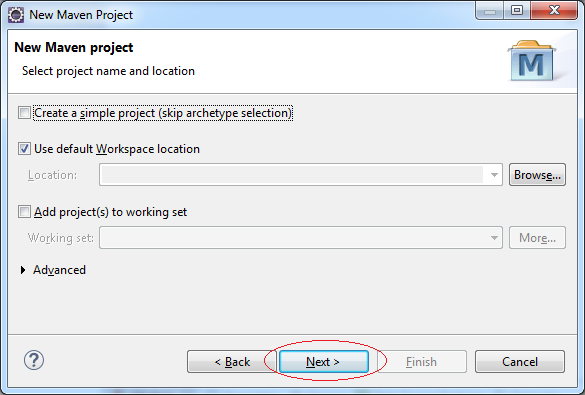
Task: Cancel the New Maven Project wizard
Action: click(520, 361)
